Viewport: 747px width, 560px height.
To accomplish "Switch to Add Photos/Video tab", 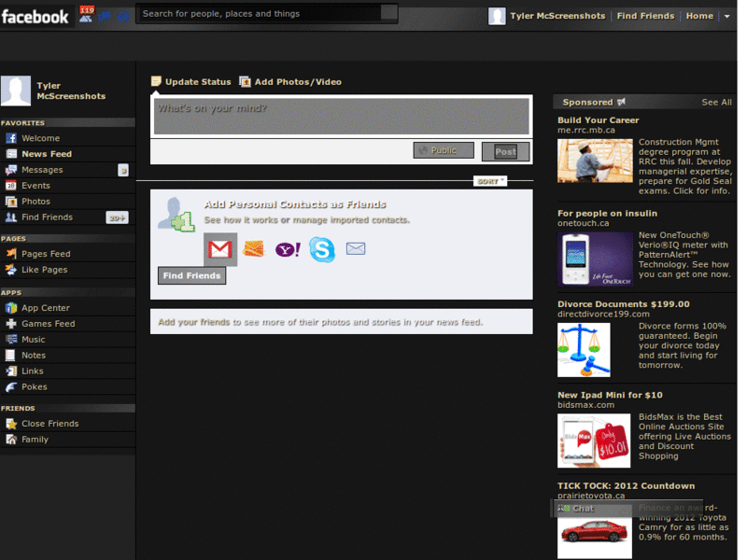I will (x=290, y=82).
